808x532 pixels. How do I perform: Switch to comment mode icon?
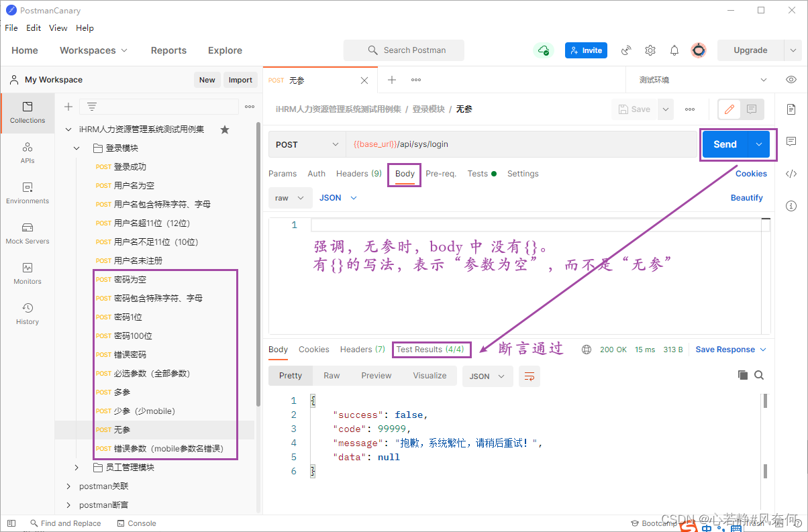(x=752, y=109)
